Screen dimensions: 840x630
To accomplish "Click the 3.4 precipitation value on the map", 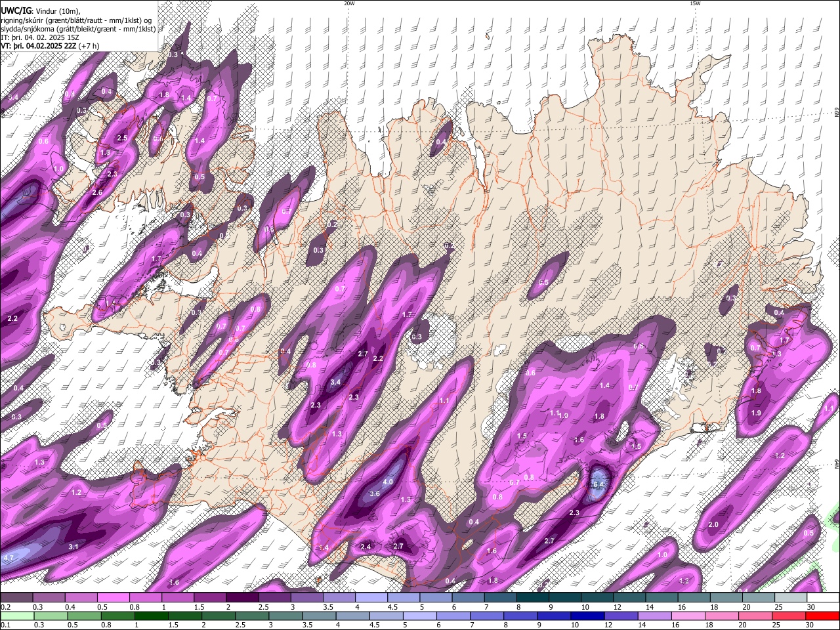I will tap(335, 382).
